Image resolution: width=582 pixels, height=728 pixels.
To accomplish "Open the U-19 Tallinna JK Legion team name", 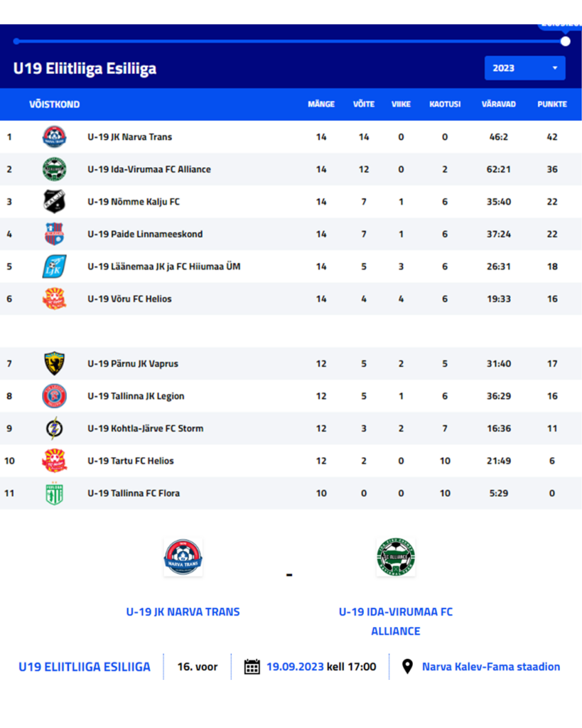I will coord(136,396).
